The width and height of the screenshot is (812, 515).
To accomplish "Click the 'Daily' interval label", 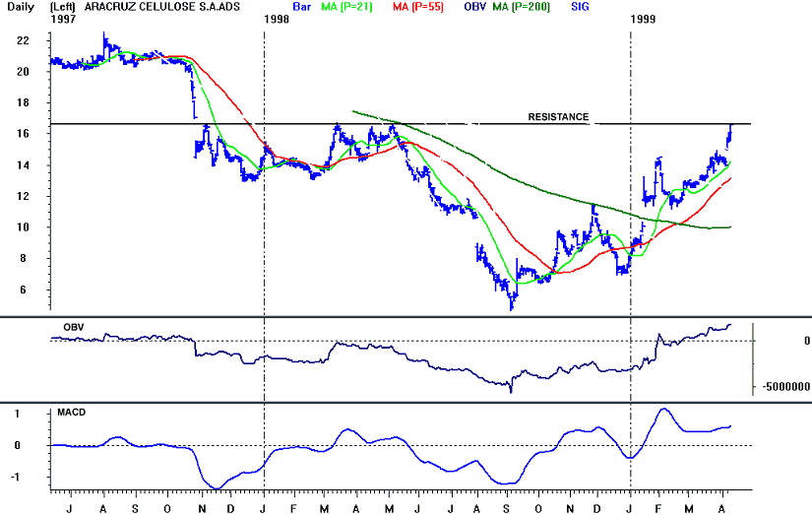I will pos(21,7).
